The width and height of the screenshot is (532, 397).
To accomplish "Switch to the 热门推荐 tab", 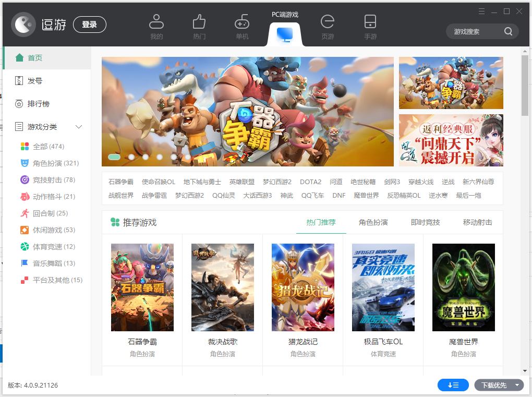I will (x=321, y=222).
